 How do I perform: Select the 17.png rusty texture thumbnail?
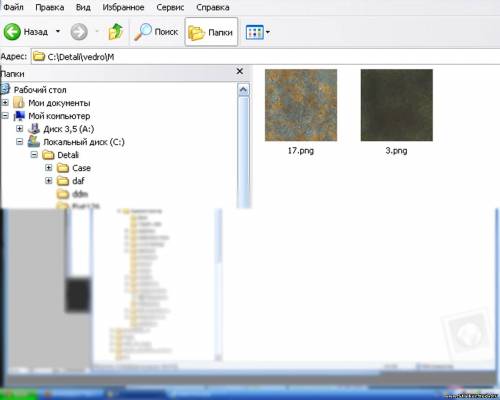click(301, 105)
